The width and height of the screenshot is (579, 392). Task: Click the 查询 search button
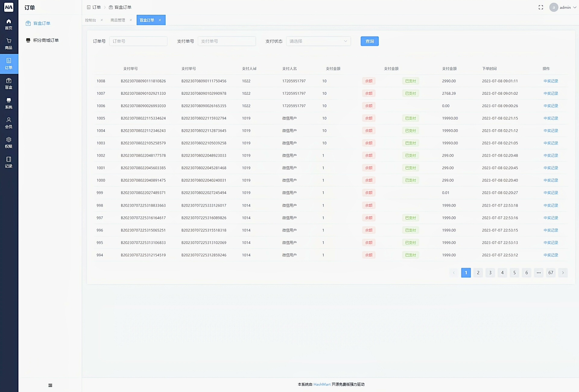369,41
